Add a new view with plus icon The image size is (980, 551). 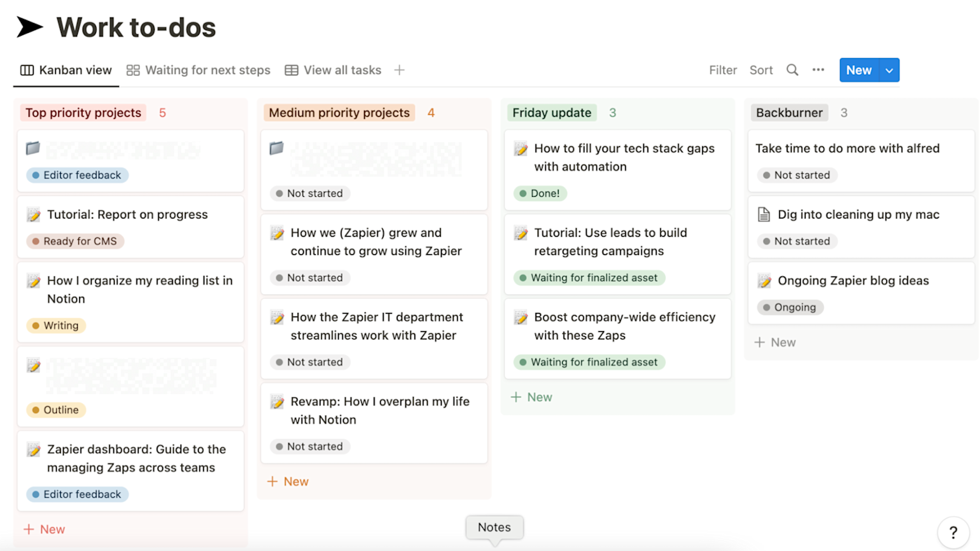point(399,70)
